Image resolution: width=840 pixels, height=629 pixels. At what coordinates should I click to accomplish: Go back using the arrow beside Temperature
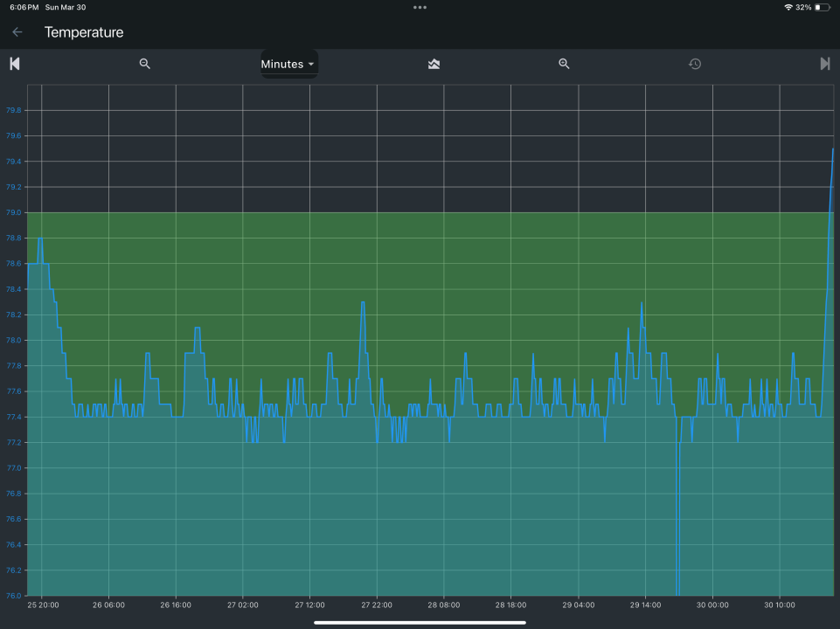(17, 32)
